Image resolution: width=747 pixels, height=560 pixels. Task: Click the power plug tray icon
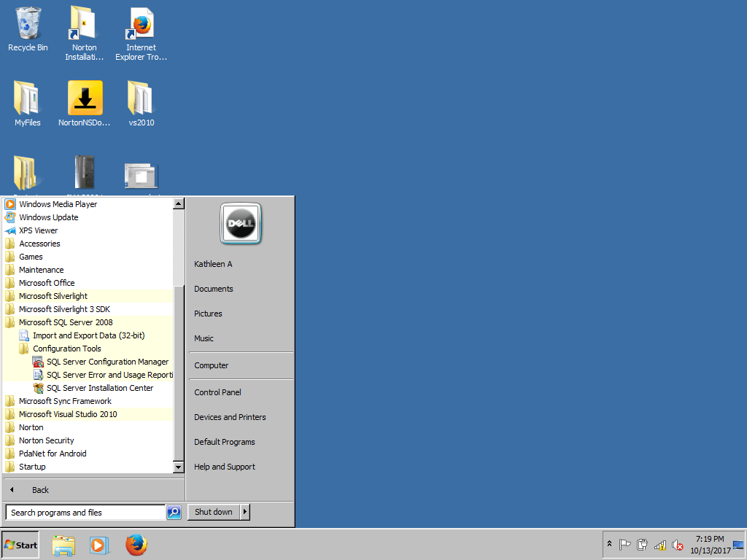(642, 545)
